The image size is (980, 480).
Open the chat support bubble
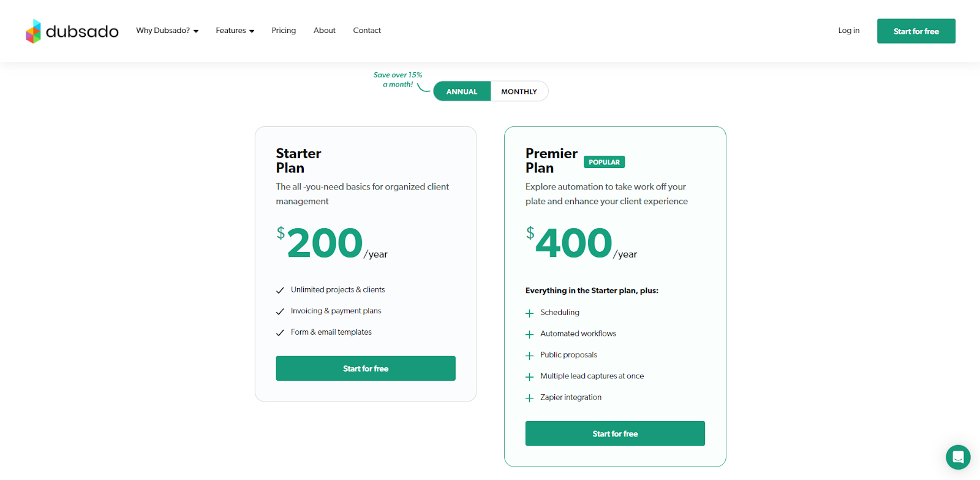[957, 457]
